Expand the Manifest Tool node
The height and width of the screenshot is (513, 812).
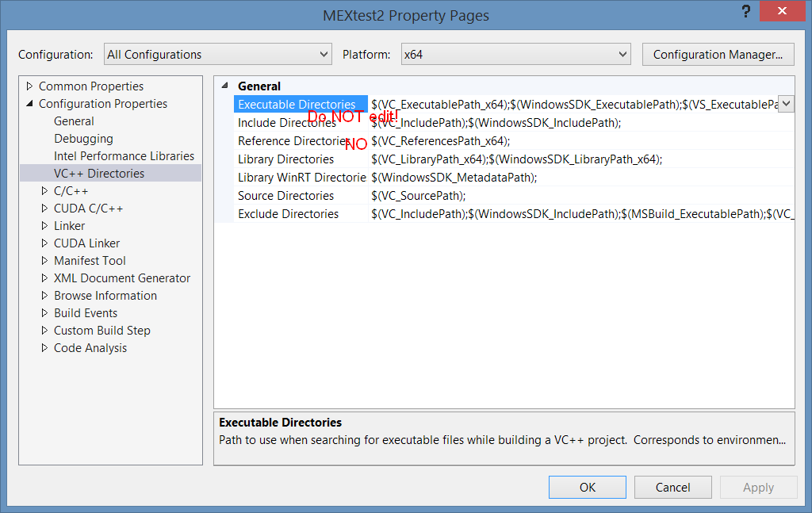click(x=44, y=260)
